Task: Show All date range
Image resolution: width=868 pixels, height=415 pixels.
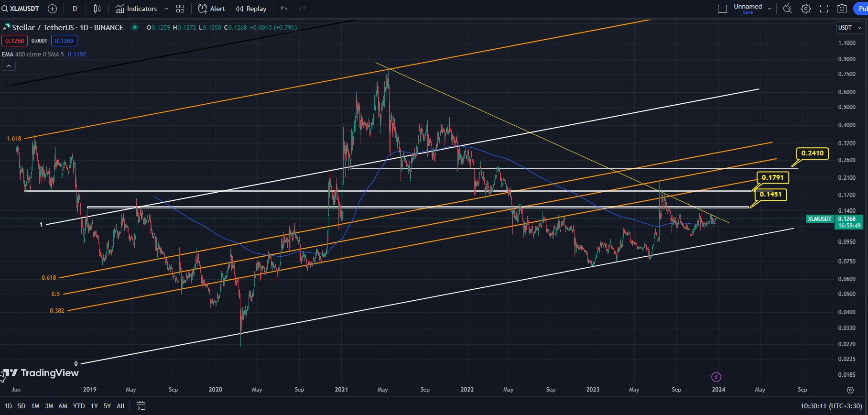Action: 120,406
